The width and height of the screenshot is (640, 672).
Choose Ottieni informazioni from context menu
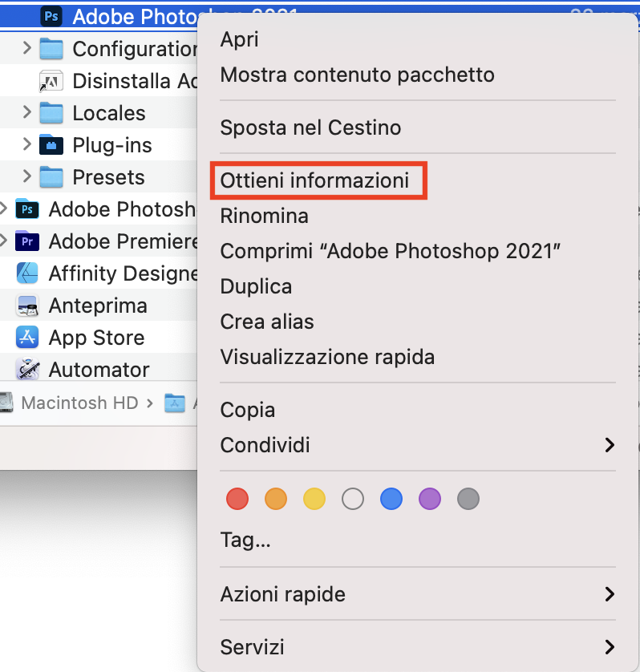(x=314, y=180)
